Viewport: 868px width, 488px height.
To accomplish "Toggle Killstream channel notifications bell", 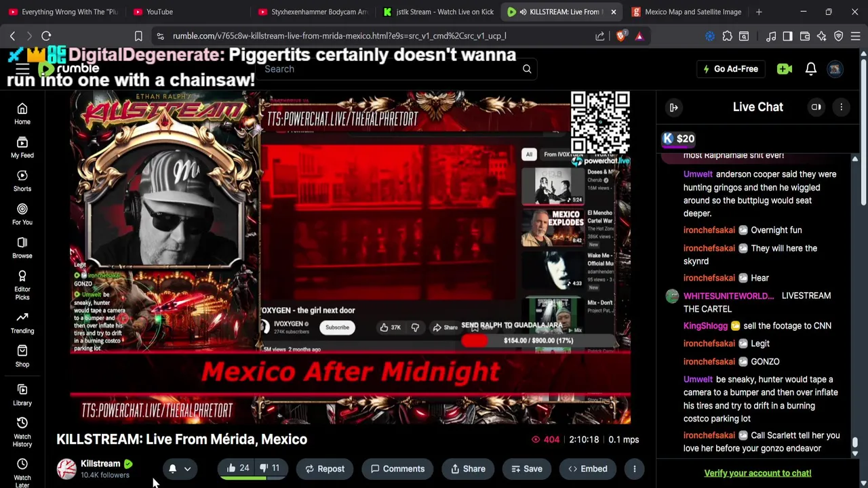I will [x=172, y=468].
